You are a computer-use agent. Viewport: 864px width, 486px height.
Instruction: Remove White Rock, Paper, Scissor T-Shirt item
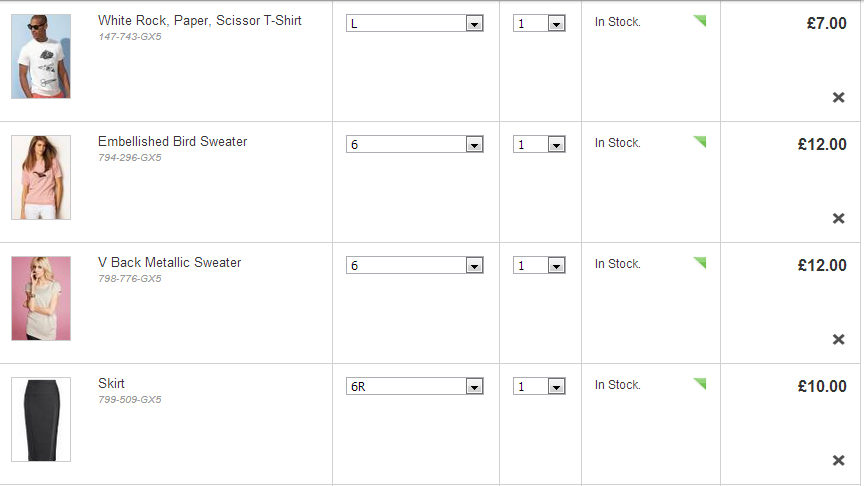point(838,97)
